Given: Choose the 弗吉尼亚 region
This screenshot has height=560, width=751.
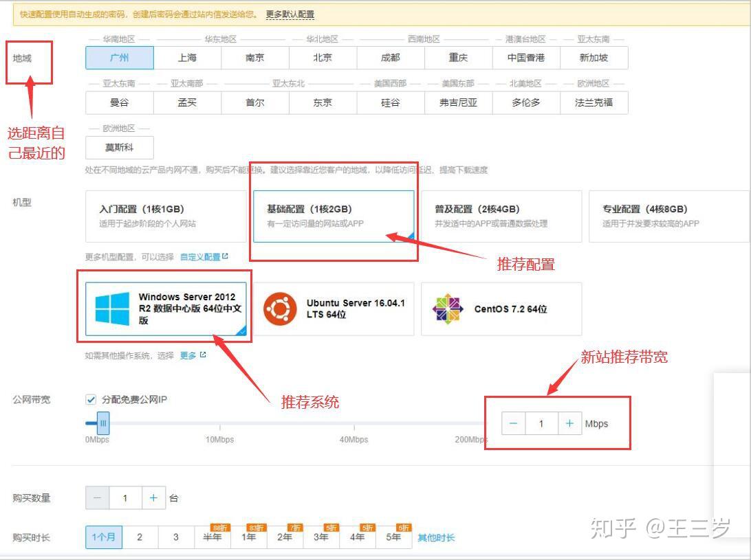Looking at the screenshot, I should [x=458, y=102].
